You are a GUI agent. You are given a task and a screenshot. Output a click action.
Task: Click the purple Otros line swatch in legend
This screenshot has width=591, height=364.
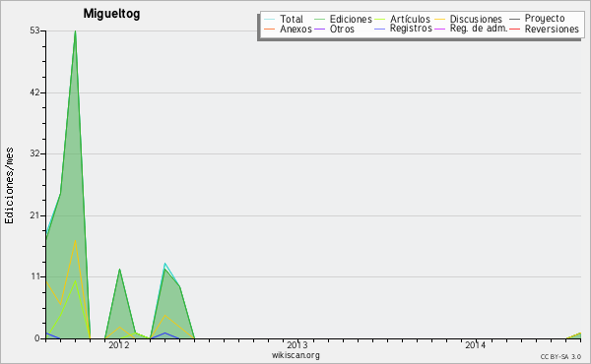click(319, 29)
